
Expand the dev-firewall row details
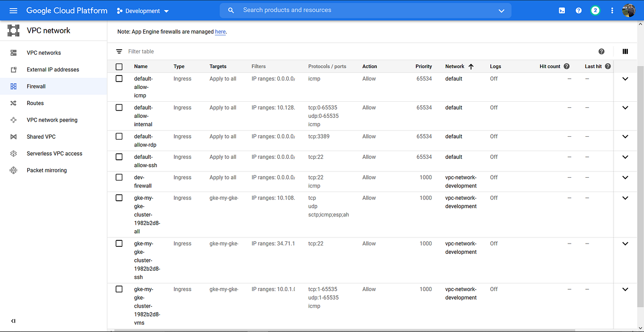(x=625, y=177)
